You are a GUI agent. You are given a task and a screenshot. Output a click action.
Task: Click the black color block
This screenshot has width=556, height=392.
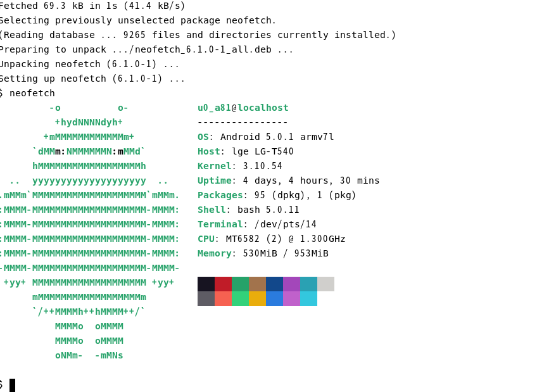(206, 284)
